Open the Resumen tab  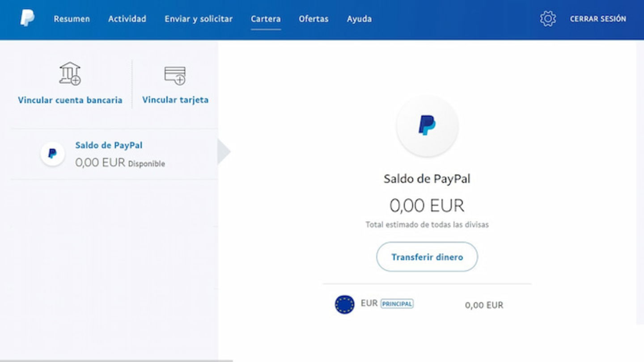click(72, 19)
